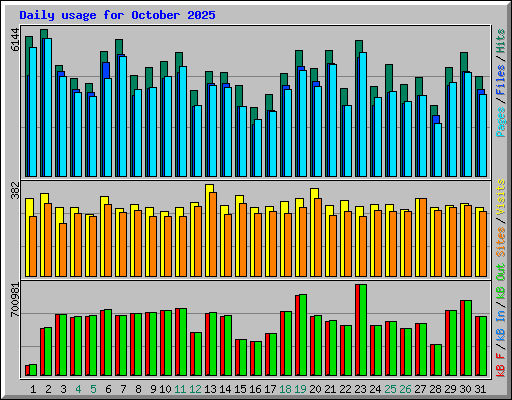Image resolution: width=512 pixels, height=400 pixels.
Task: Click the day 7 cyan pages bar
Action: pyautogui.click(x=123, y=116)
